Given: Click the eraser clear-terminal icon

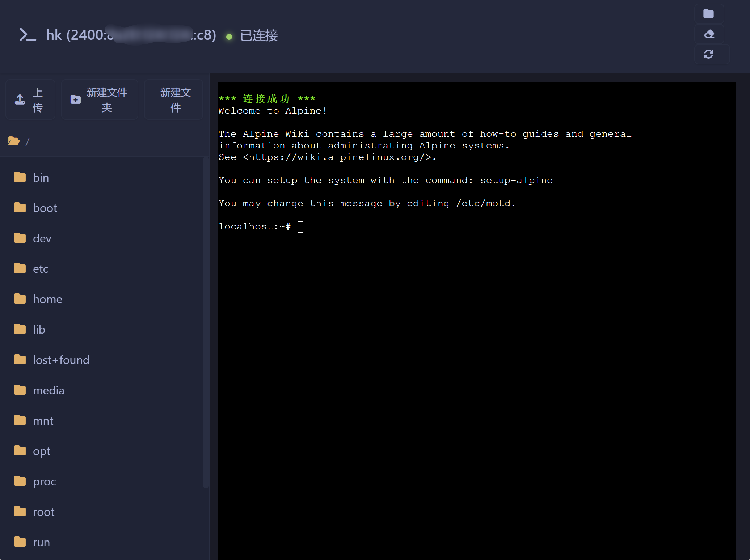Looking at the screenshot, I should 709,34.
